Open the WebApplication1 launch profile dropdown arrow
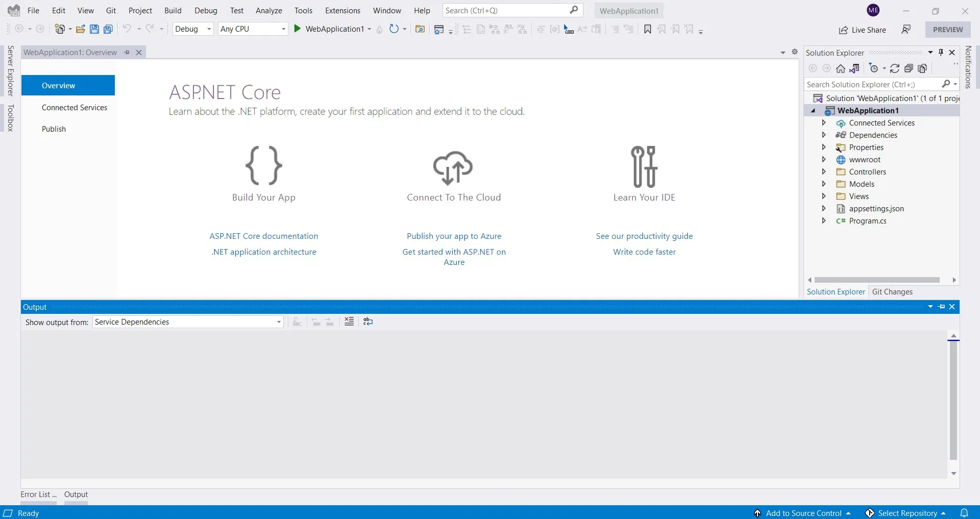 tap(370, 29)
